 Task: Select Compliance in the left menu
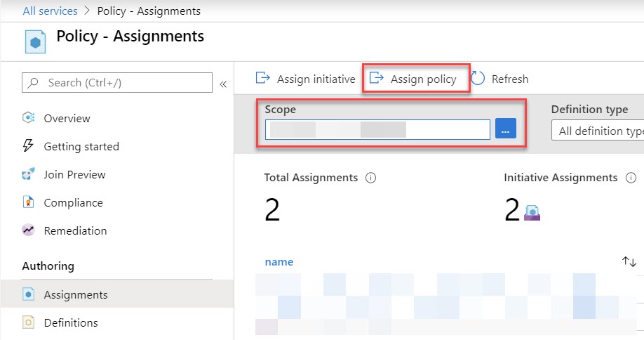click(73, 202)
